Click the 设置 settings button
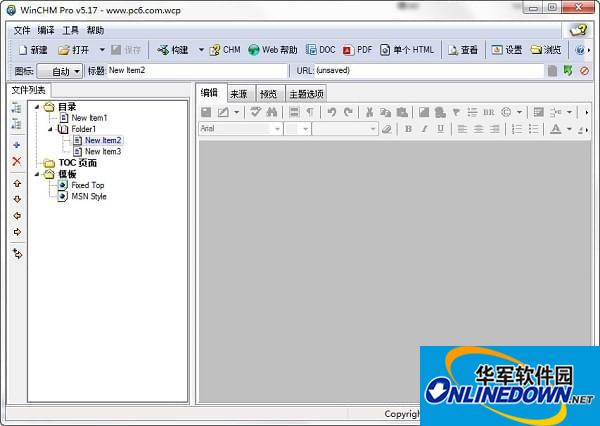 (507, 49)
